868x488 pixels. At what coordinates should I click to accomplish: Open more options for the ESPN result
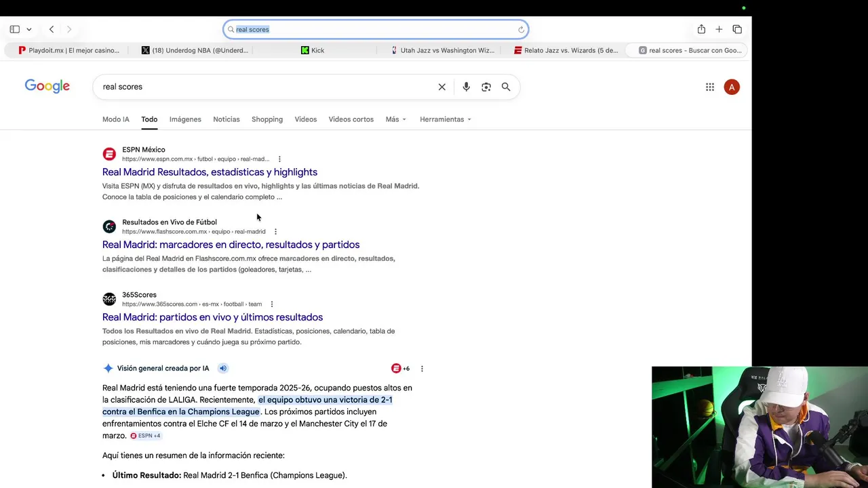279,159
